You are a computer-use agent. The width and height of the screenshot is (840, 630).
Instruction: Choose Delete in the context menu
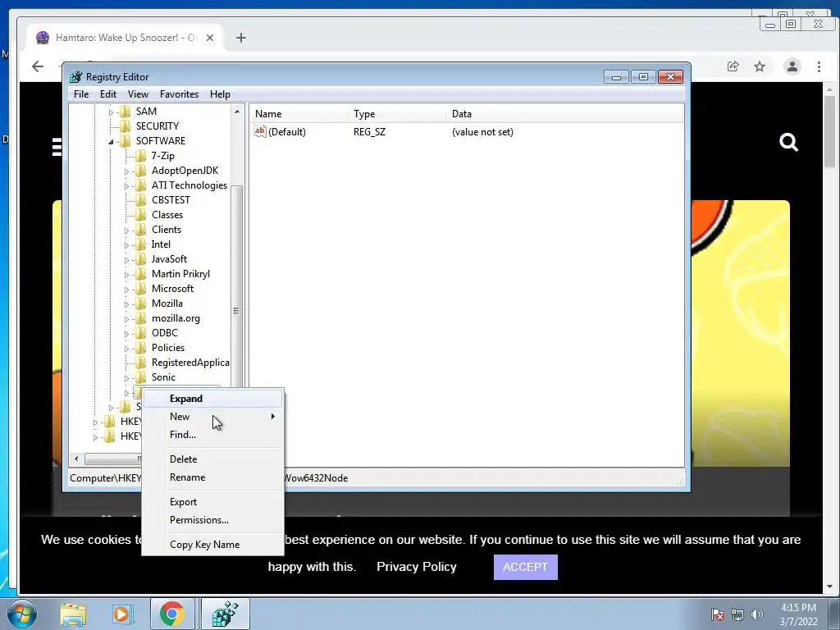[x=212, y=459]
